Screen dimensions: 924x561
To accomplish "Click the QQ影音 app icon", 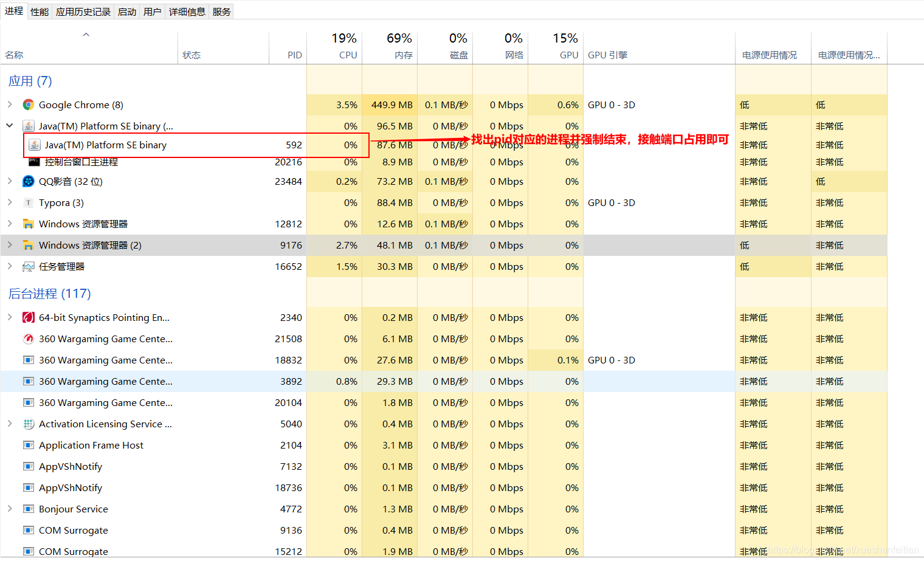I will click(28, 181).
